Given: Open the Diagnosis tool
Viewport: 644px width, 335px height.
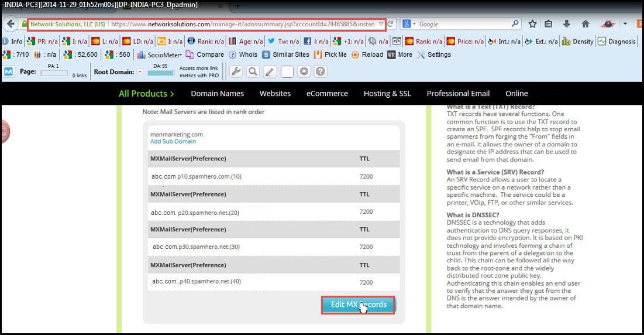Looking at the screenshot, I should click(x=617, y=41).
